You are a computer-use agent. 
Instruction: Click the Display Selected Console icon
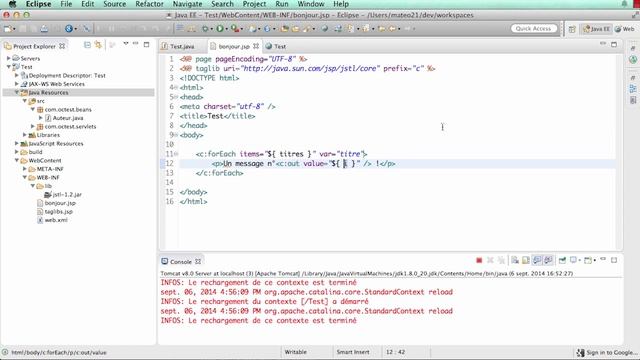pos(573,260)
